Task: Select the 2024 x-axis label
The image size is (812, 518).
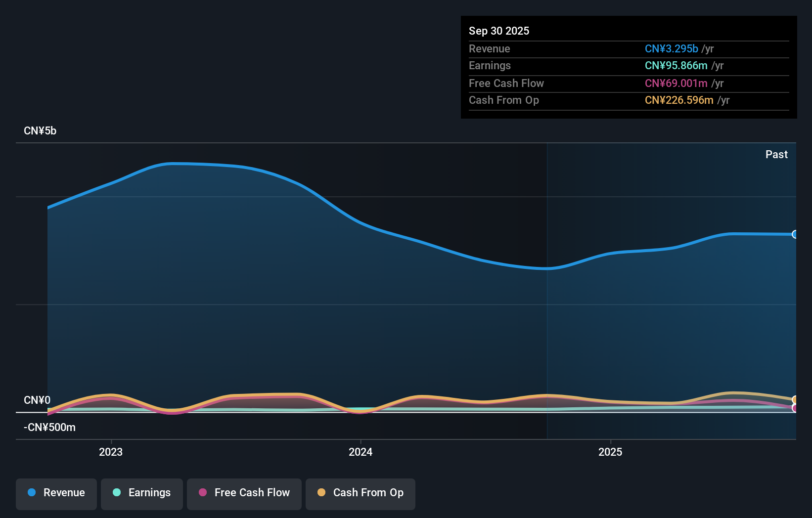Action: [361, 452]
